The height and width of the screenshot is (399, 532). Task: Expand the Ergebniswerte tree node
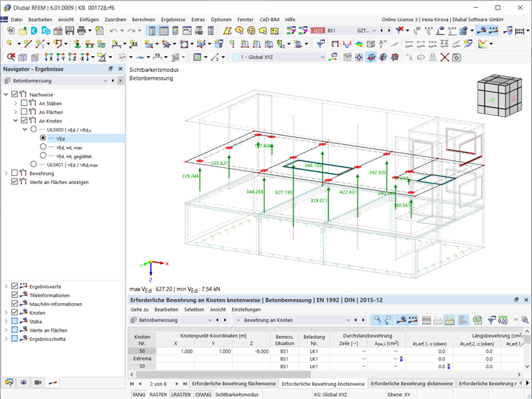tap(6, 286)
